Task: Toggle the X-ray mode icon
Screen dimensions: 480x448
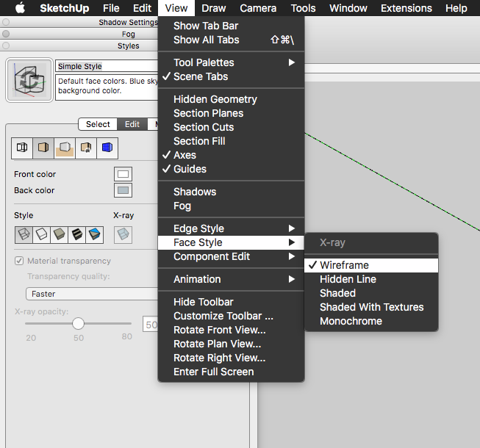Action: tap(123, 235)
